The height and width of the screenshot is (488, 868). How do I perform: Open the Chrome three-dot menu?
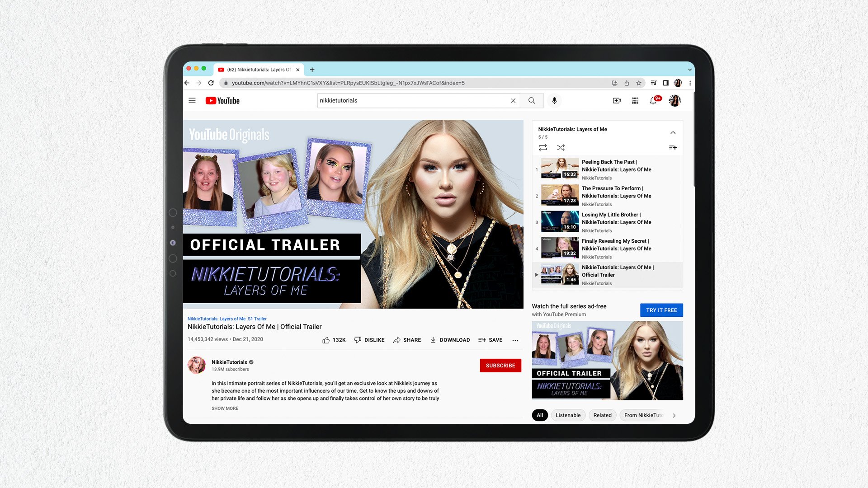690,83
